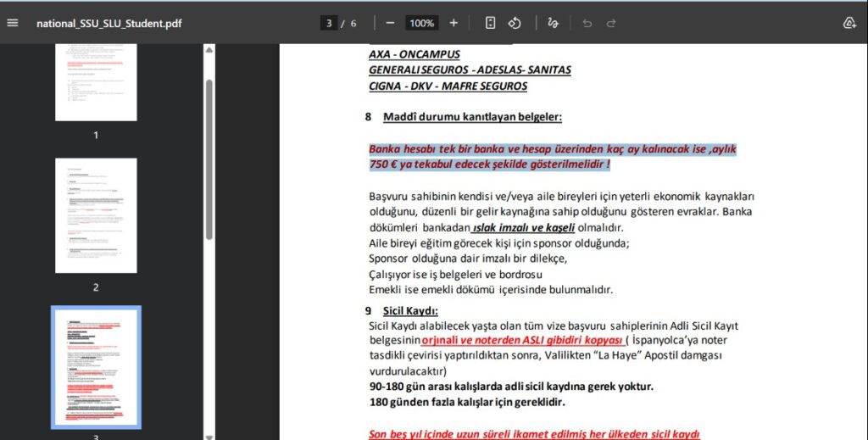Image resolution: width=868 pixels, height=440 pixels.
Task: Click 'GENERALI SEGUROS - ADESLAS- SANITAS' line
Action: (x=470, y=70)
